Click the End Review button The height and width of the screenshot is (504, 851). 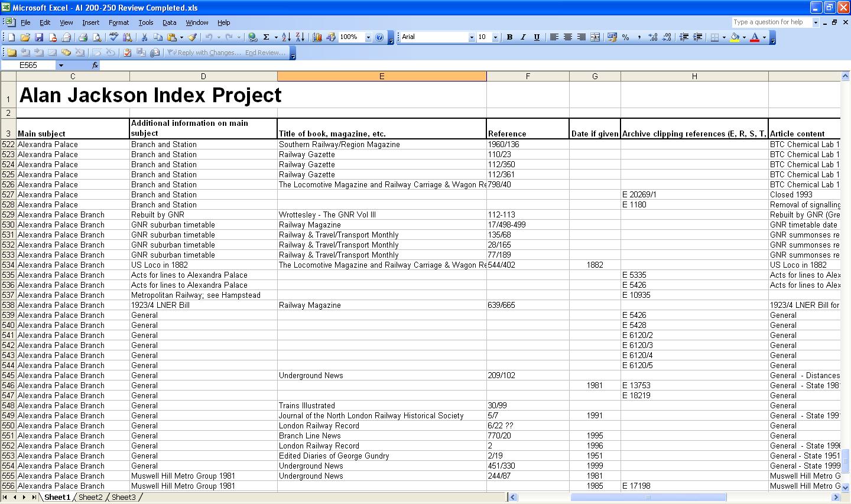265,52
